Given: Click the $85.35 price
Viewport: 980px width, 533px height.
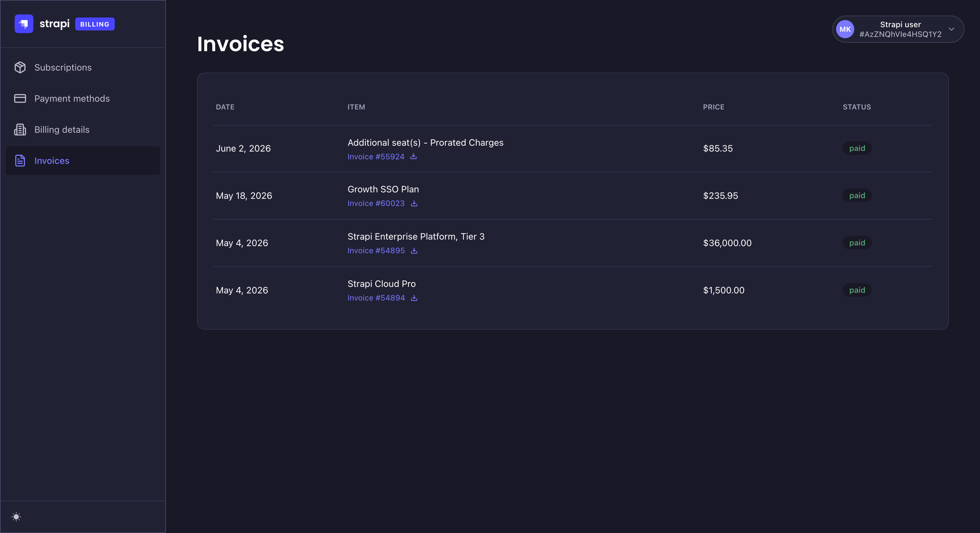Looking at the screenshot, I should [x=718, y=149].
